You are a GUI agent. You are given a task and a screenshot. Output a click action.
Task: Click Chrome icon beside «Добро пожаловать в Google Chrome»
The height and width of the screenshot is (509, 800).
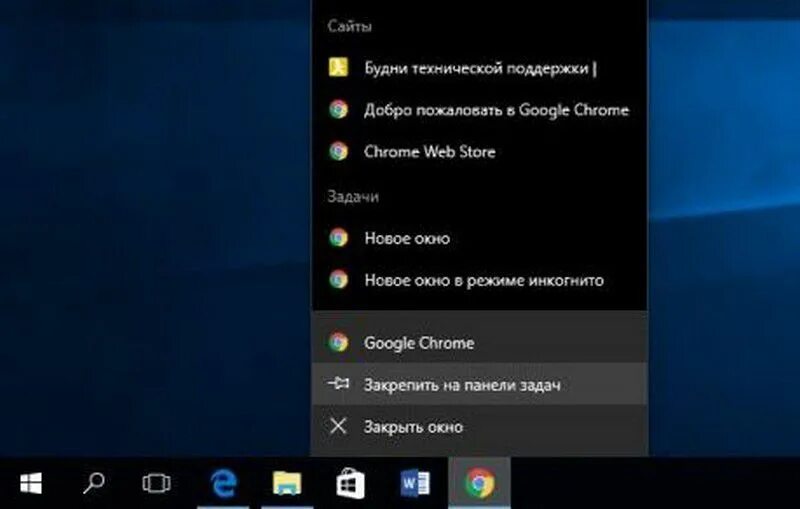(338, 109)
